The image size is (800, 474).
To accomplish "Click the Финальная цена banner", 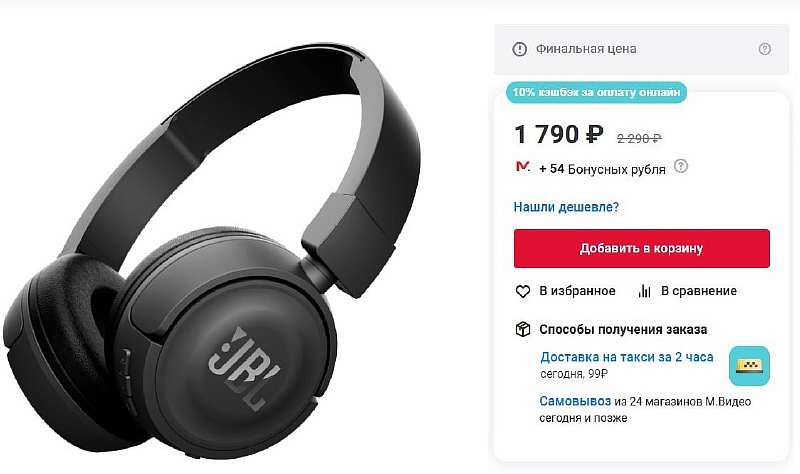I will click(x=641, y=49).
